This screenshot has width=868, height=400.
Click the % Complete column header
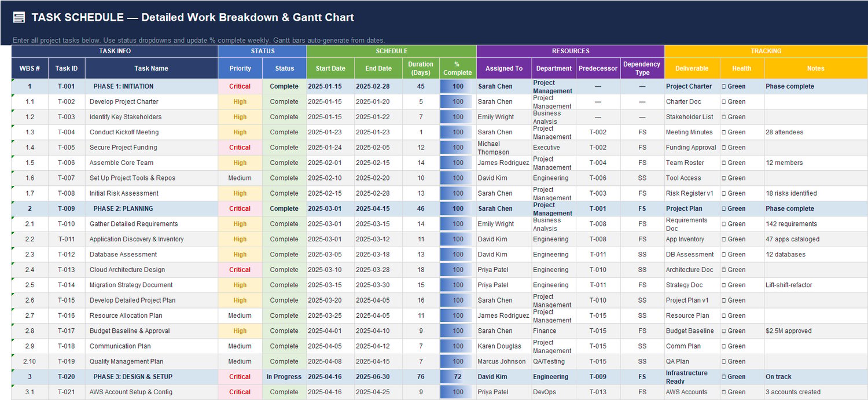coord(458,68)
